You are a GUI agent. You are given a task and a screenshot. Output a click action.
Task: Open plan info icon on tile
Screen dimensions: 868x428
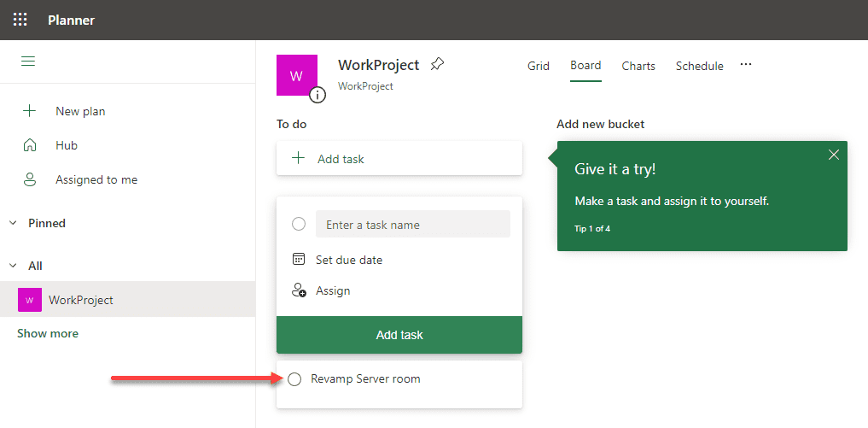317,96
